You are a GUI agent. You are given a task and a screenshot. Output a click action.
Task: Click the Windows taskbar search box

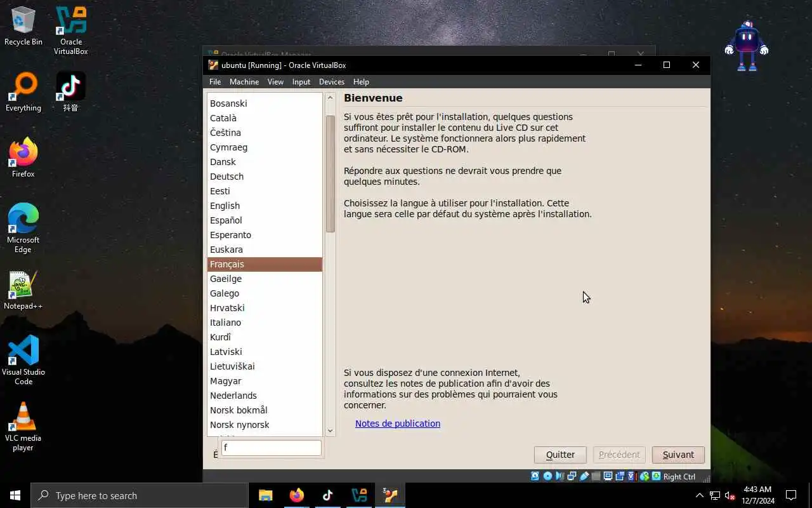pyautogui.click(x=140, y=495)
